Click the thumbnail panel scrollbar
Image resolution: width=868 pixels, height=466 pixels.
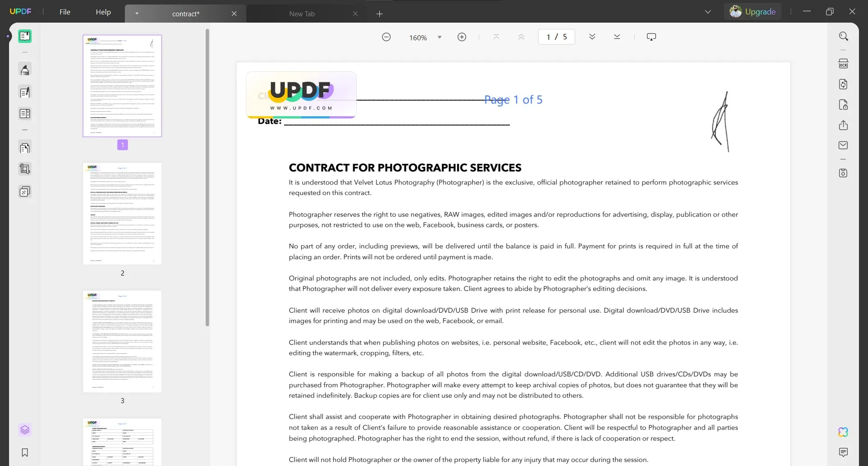pos(207,177)
